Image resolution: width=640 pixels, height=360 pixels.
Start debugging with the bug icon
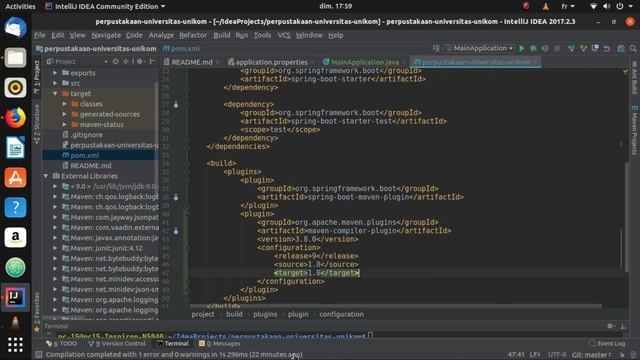click(x=533, y=49)
